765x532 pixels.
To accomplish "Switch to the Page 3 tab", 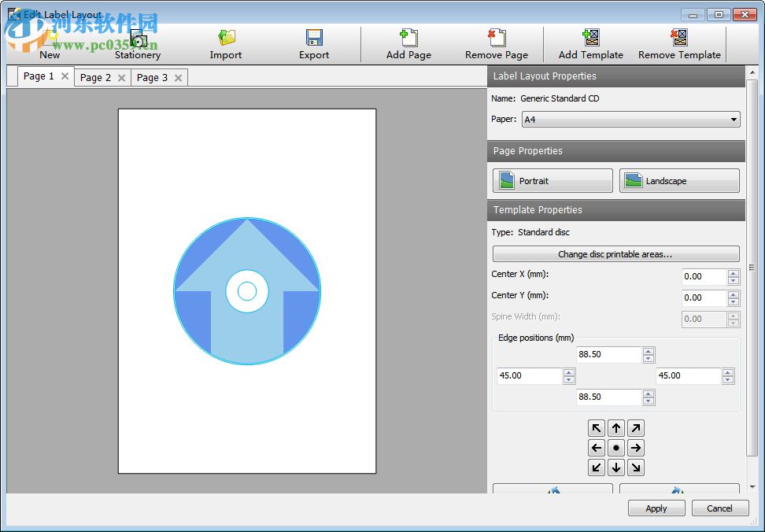I will coord(152,77).
